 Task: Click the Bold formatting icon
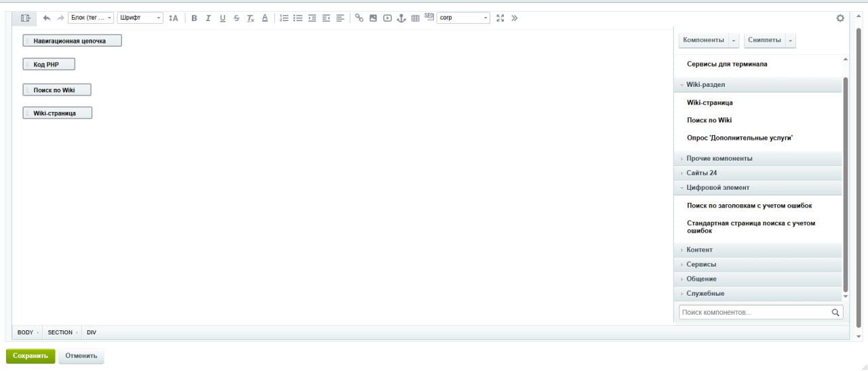coord(194,18)
